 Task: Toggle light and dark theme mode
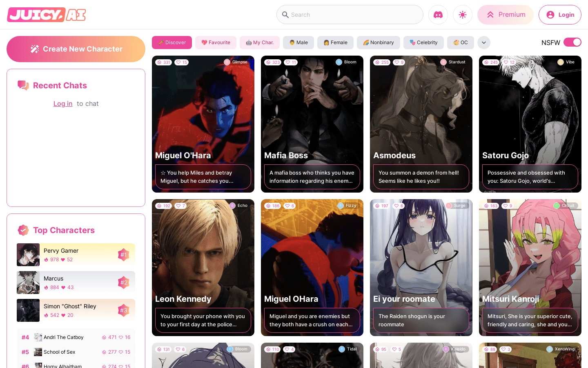click(462, 15)
